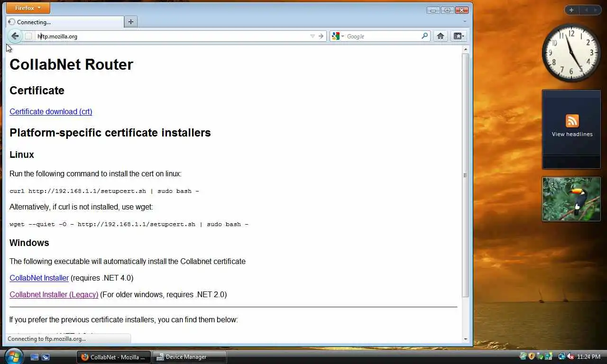Image resolution: width=607 pixels, height=364 pixels.
Task: Click the 'Connecting to ftp.mozilla.org...' status text
Action: point(46,339)
